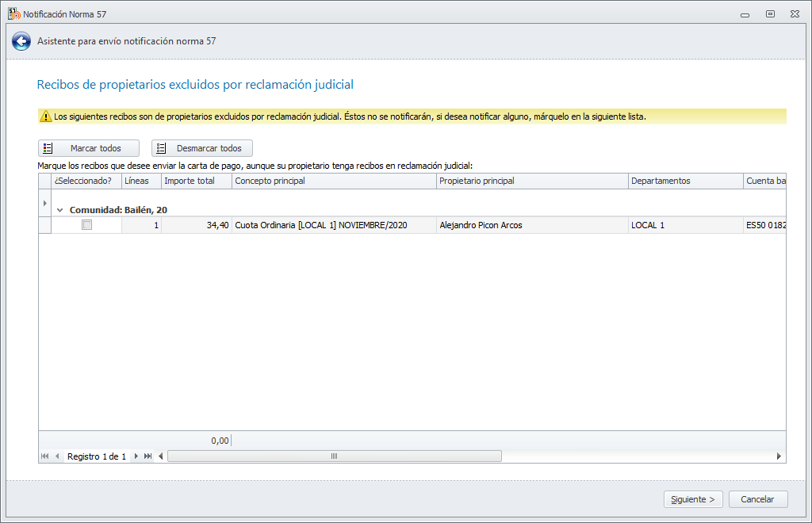Click the Notificación Norma 57 app icon

click(x=13, y=13)
